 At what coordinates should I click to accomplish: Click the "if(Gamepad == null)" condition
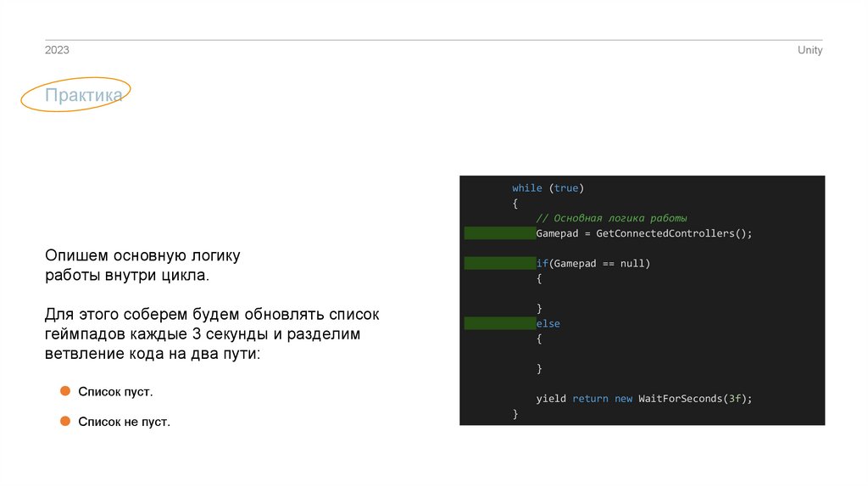click(593, 264)
